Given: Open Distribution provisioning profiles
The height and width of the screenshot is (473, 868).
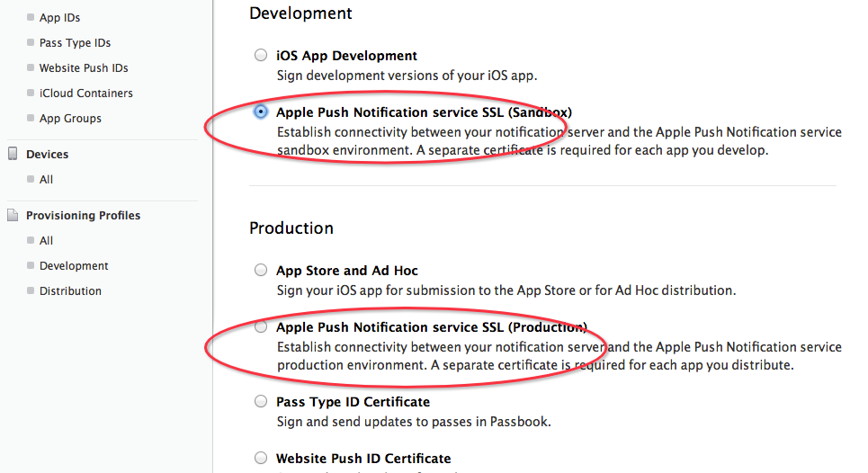Looking at the screenshot, I should tap(70, 291).
